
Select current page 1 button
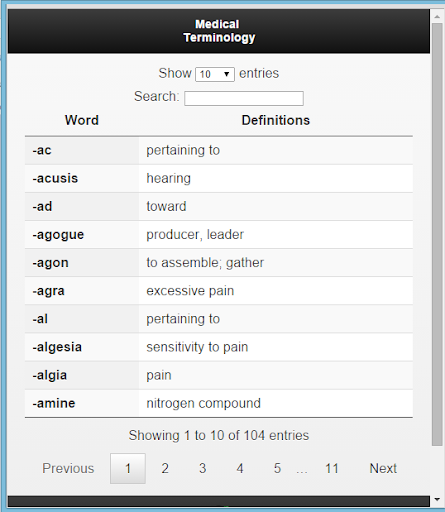tap(128, 468)
